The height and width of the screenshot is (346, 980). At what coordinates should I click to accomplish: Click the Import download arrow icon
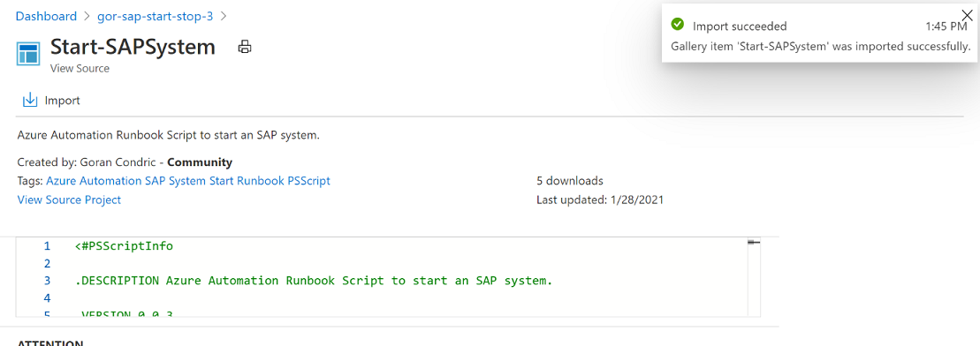[29, 100]
